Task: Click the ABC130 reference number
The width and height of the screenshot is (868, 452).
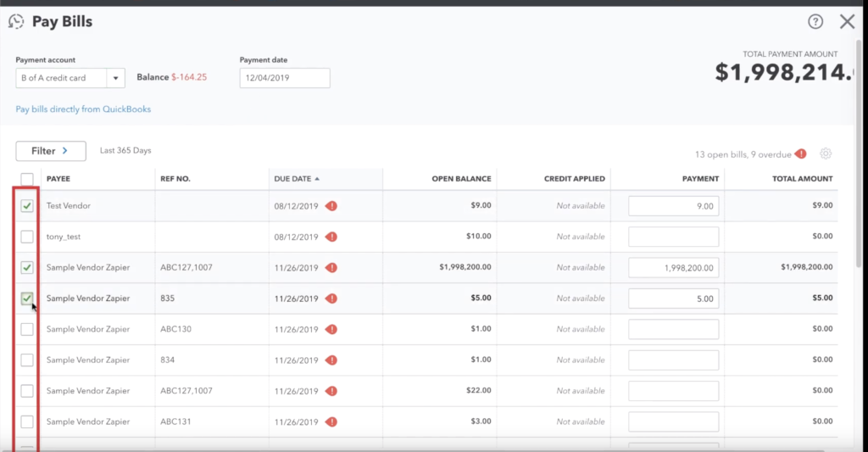Action: click(175, 329)
